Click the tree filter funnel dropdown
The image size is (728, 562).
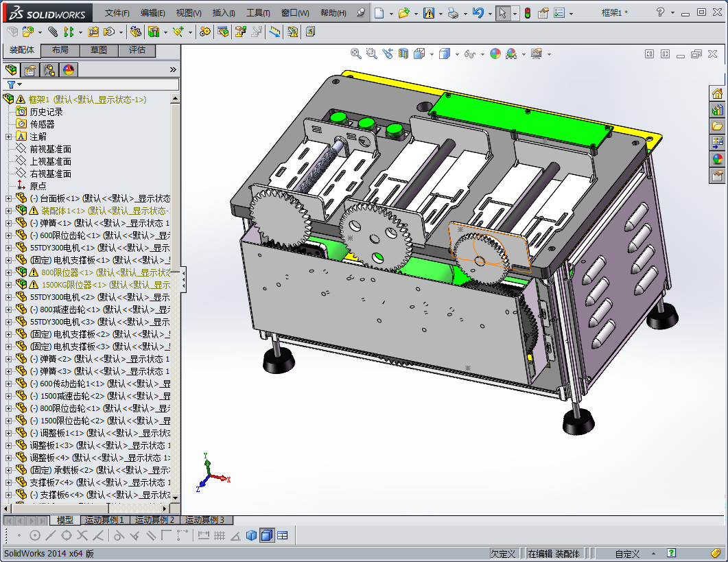click(14, 84)
